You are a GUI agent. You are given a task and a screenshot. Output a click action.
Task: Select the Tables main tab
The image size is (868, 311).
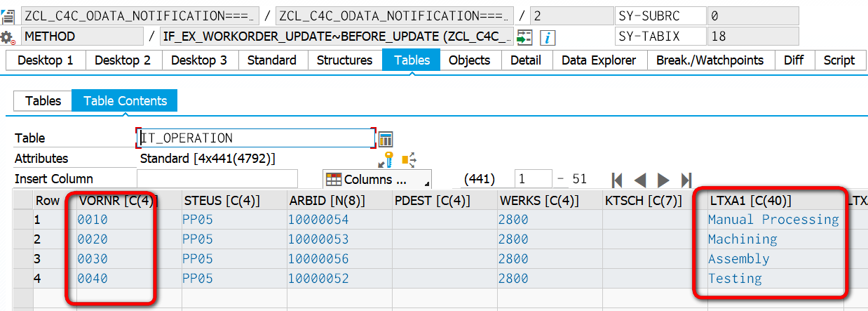tap(412, 60)
